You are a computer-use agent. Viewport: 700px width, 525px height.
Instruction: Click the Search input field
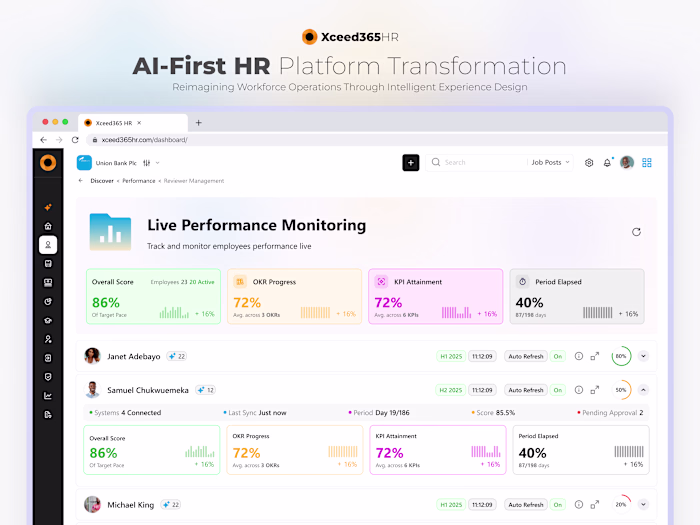click(477, 162)
